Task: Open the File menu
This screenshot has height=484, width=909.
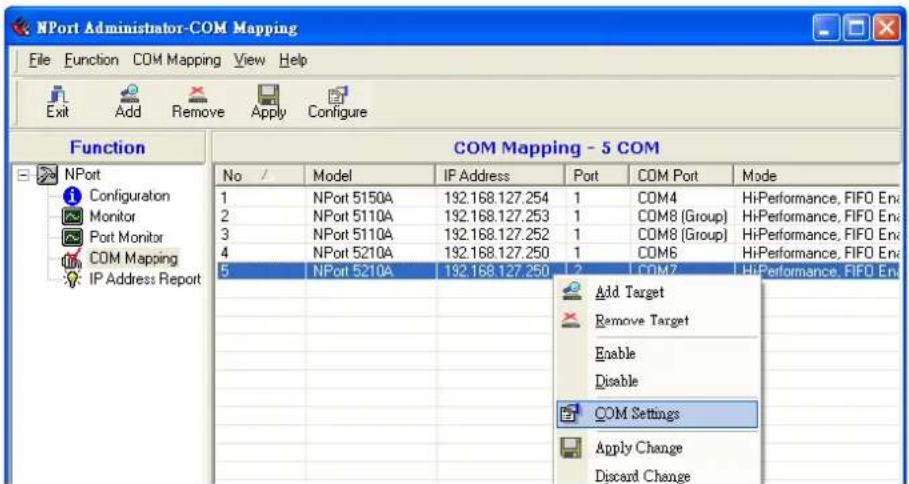Action: (39, 60)
